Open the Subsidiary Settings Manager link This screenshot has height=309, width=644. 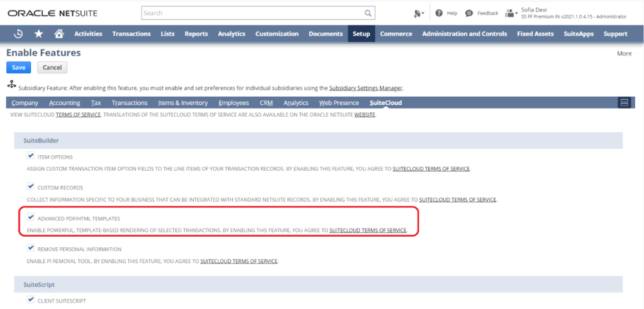click(x=365, y=88)
